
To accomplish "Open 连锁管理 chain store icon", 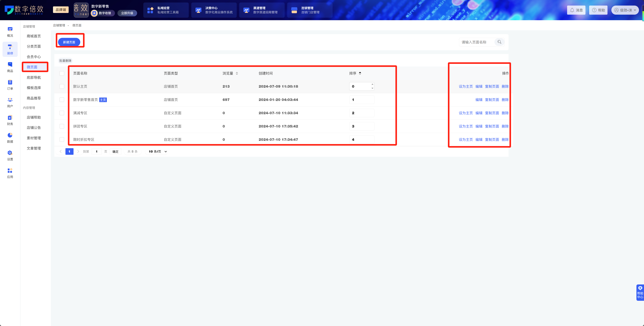I will tap(294, 10).
